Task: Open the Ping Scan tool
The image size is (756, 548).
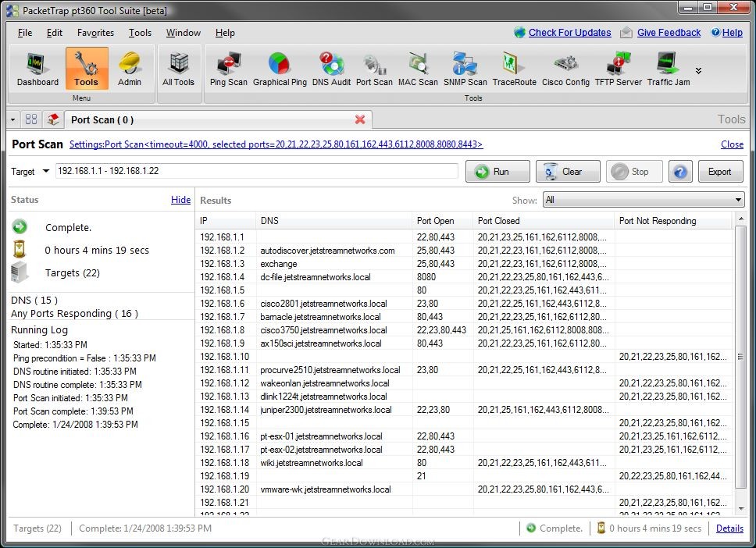Action: [228, 69]
